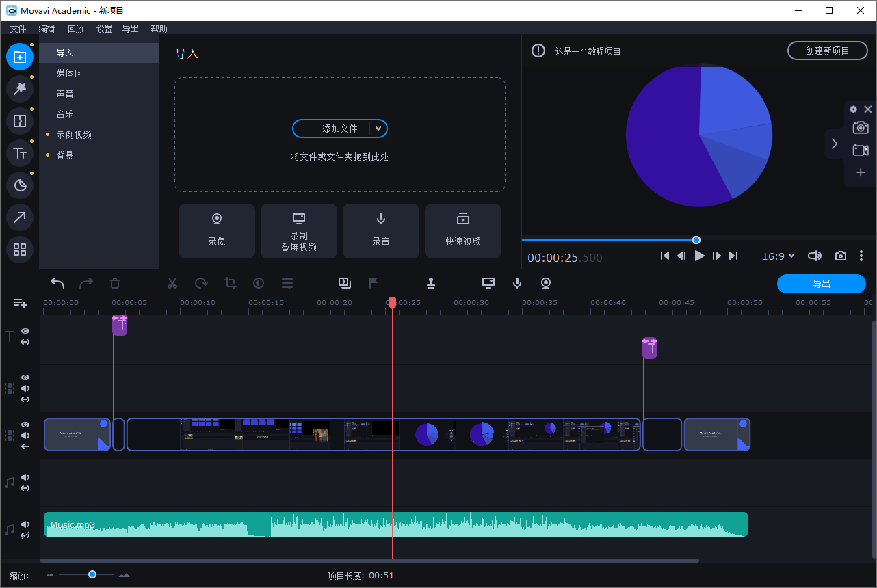
Task: Click the 创建新项目 button
Action: click(x=827, y=51)
